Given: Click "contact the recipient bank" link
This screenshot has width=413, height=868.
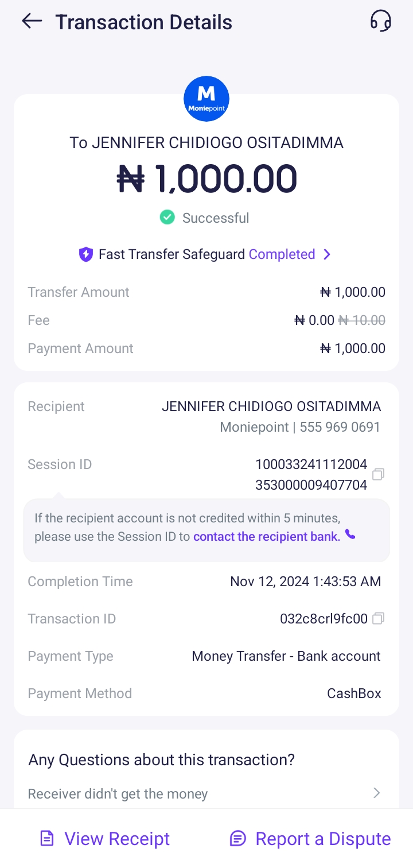Looking at the screenshot, I should click(x=267, y=536).
